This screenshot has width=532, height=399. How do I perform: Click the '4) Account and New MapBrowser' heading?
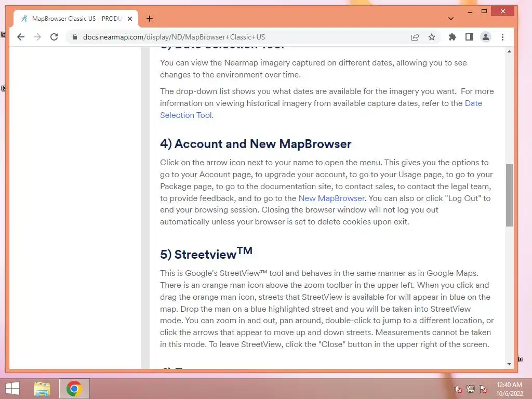(x=256, y=144)
